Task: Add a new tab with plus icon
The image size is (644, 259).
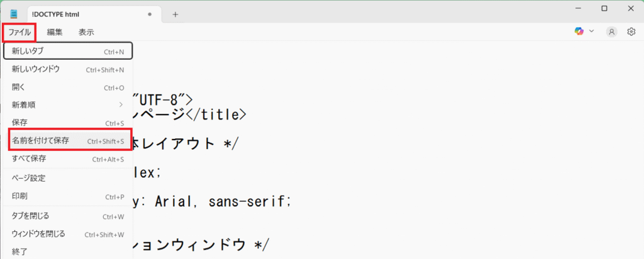Action: pyautogui.click(x=175, y=14)
